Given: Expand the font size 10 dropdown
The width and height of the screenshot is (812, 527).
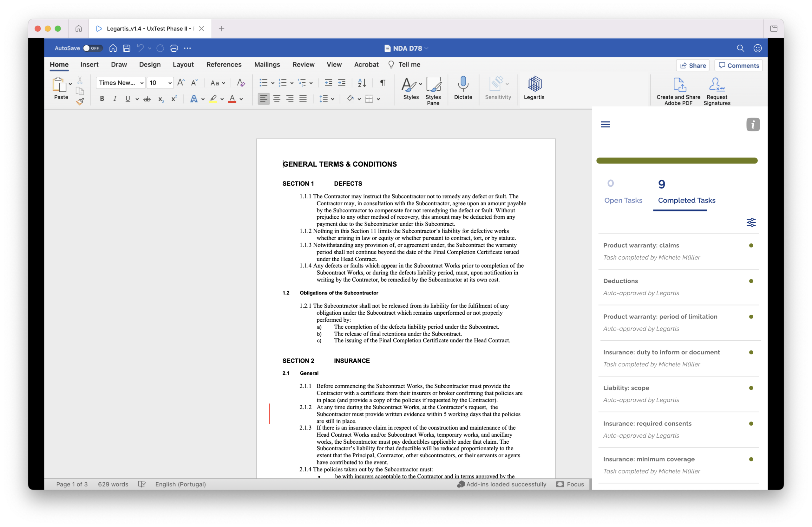Looking at the screenshot, I should (170, 83).
